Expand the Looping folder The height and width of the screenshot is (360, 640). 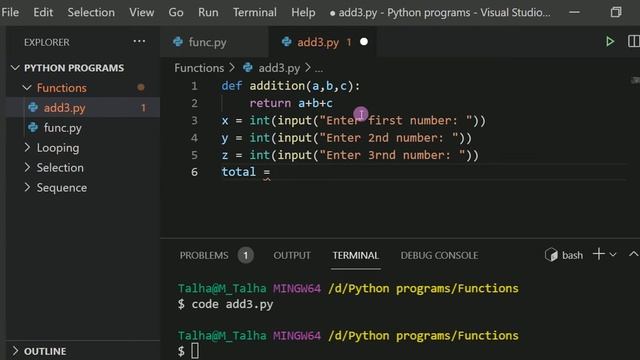pyautogui.click(x=58, y=148)
